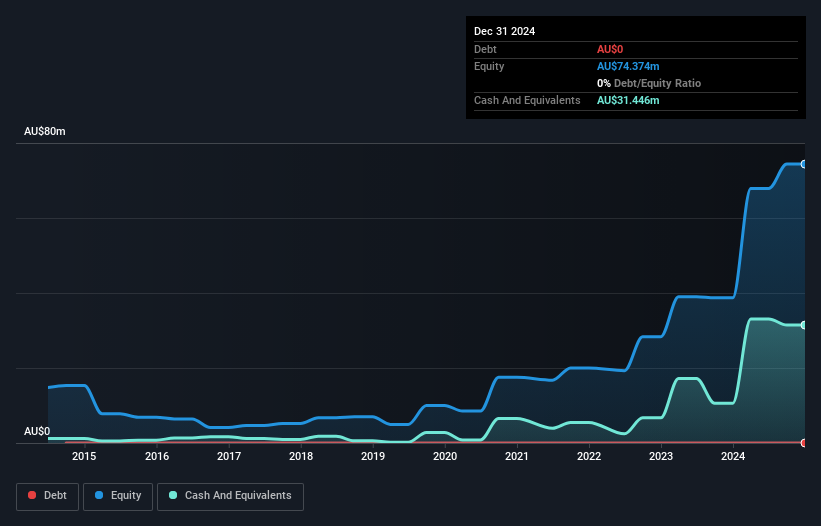Click the teal Cash endpoint marker at Dec 2024

pyautogui.click(x=804, y=325)
